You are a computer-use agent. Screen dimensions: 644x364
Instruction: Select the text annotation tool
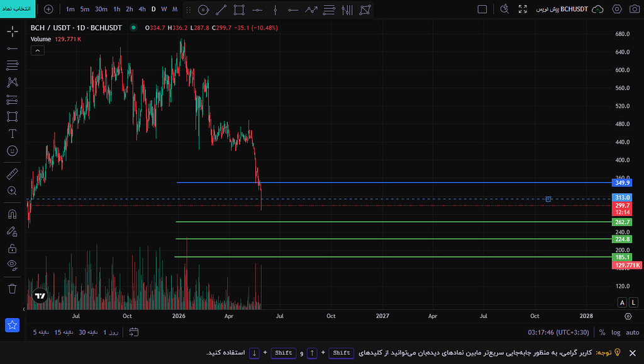pyautogui.click(x=13, y=134)
